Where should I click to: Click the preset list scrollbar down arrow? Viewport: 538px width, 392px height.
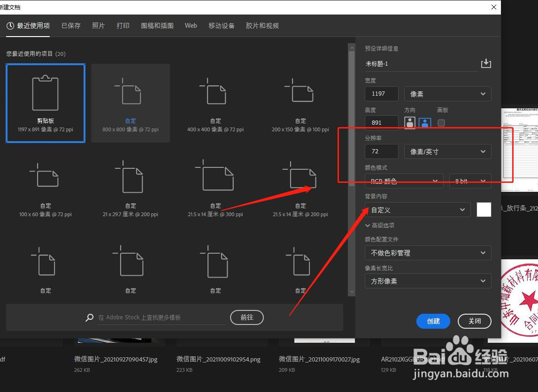click(x=352, y=292)
